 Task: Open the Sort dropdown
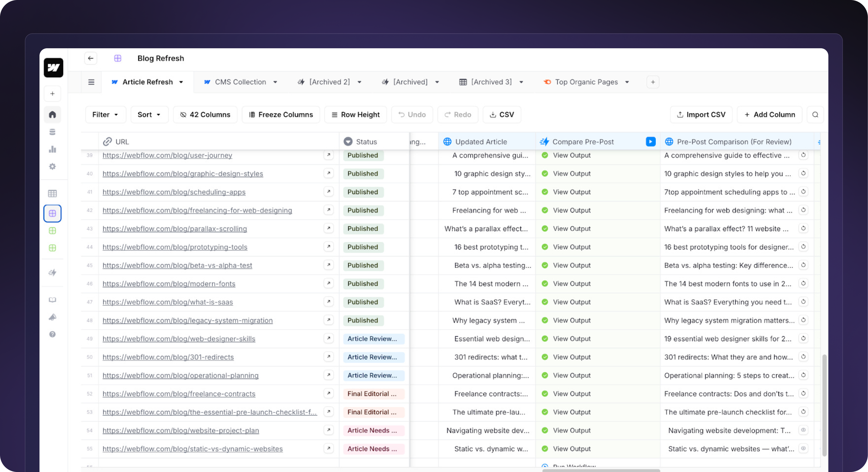[149, 115]
